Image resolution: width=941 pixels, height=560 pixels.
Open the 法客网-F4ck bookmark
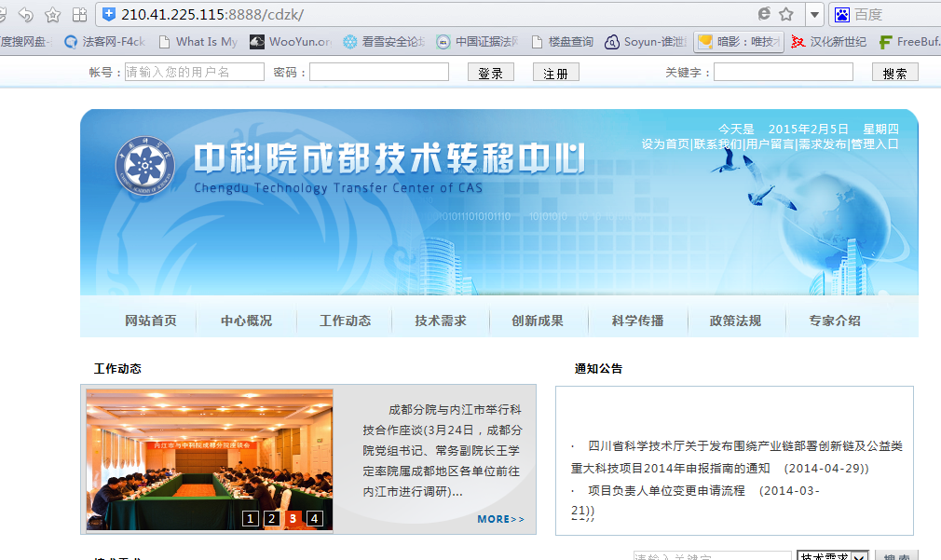(104, 41)
